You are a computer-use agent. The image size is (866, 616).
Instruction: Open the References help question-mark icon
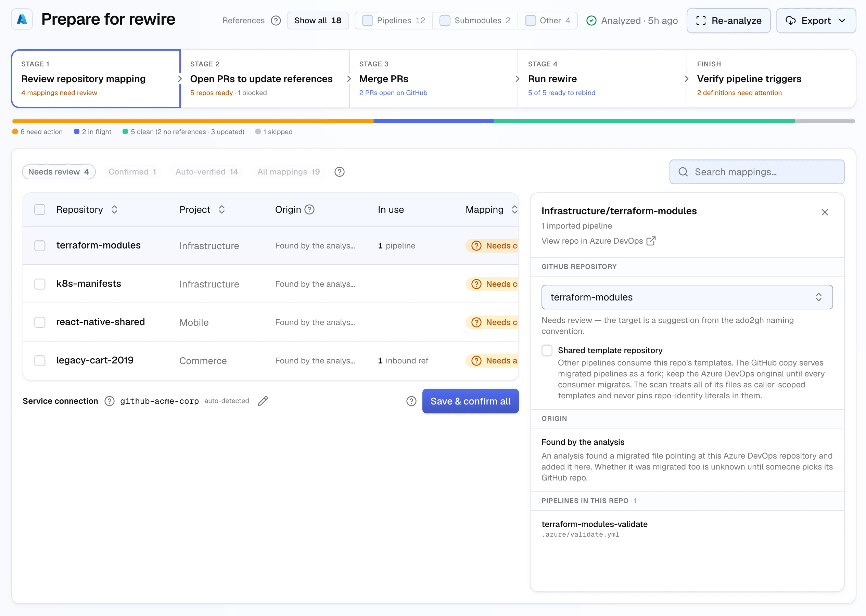276,21
